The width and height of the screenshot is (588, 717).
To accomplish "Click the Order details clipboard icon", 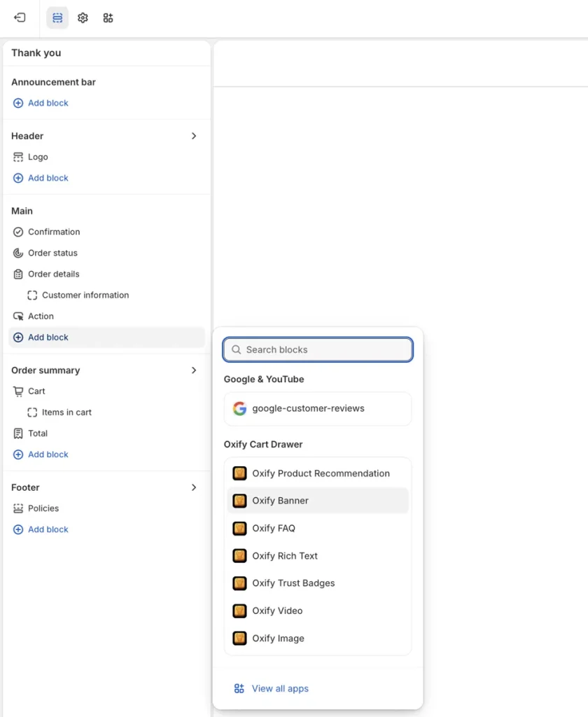I will pos(17,274).
